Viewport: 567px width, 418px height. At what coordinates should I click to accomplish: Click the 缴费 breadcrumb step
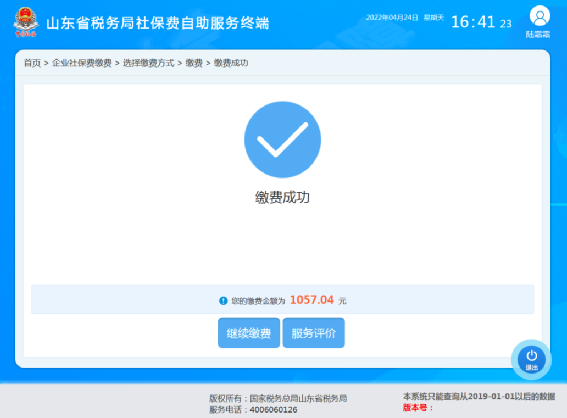point(194,63)
